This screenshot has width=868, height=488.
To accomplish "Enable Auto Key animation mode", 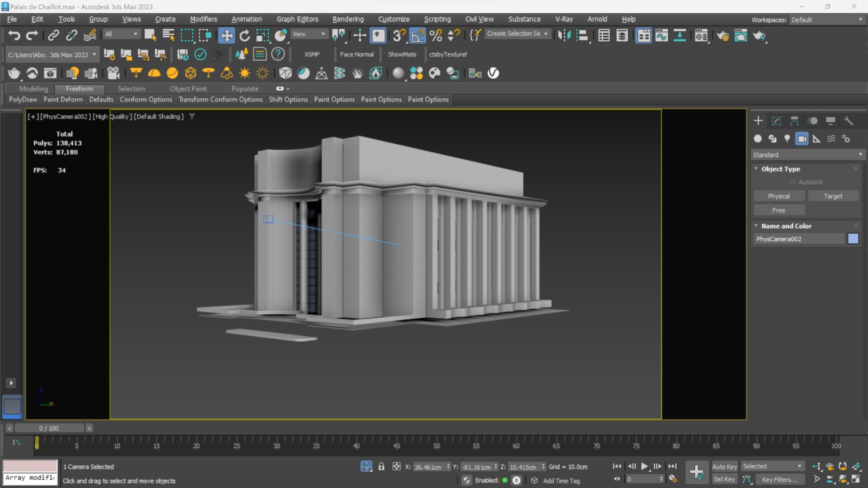I will tap(724, 466).
